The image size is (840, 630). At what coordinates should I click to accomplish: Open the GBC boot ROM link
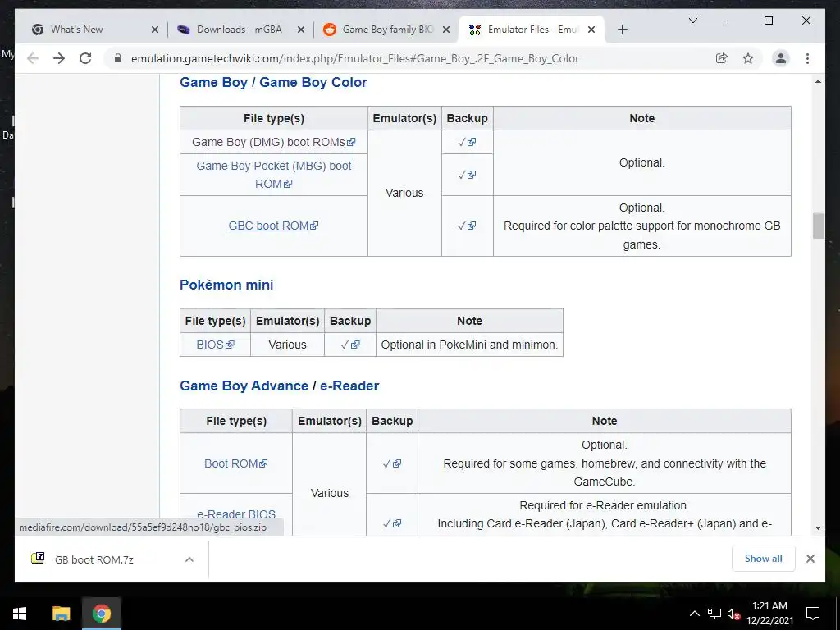273,226
